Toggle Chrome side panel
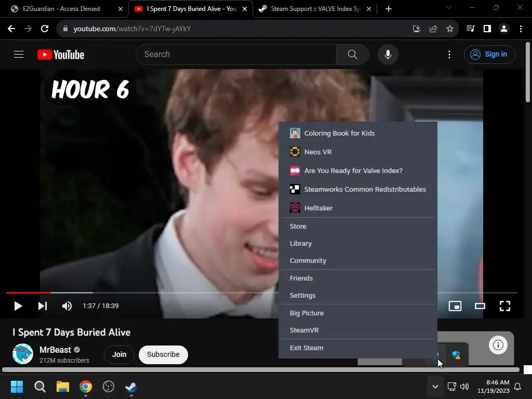 point(487,29)
